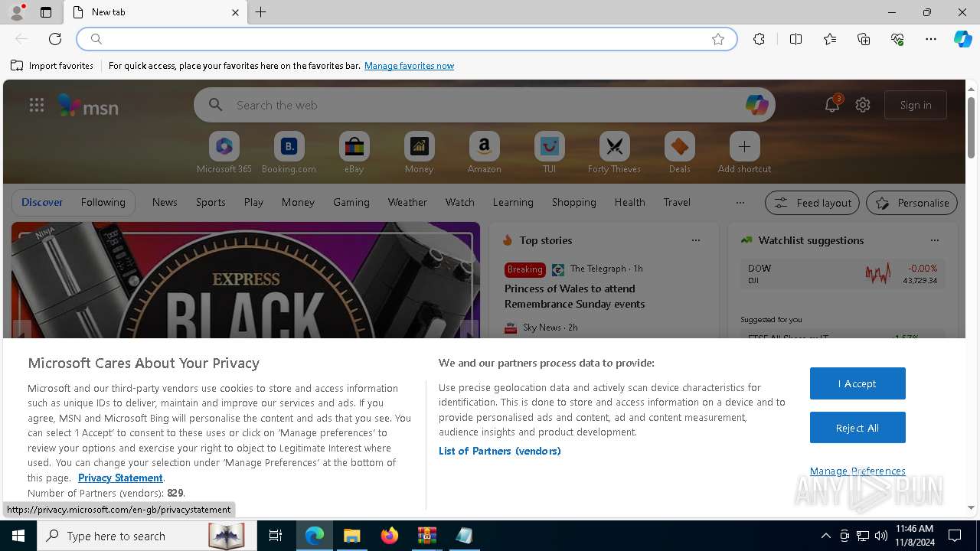Open the tab actions menu icon

pyautogui.click(x=46, y=12)
